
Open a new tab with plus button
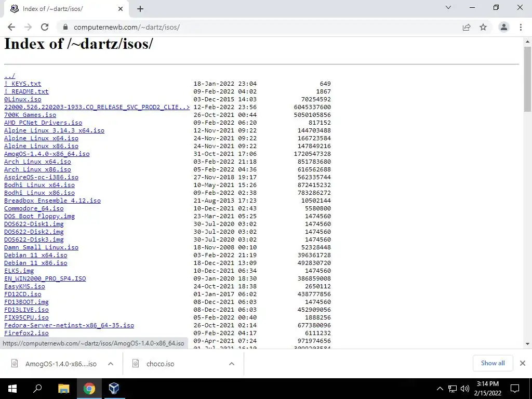click(x=140, y=9)
